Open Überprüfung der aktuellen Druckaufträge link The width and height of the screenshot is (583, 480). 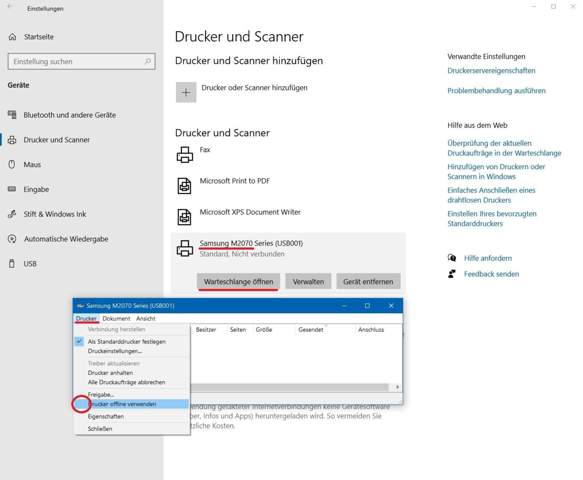click(x=504, y=148)
